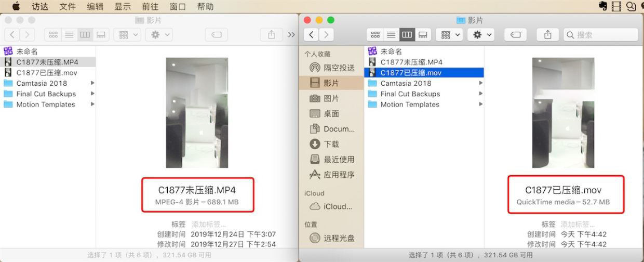Open action gear menu in left window
Viewport: 644px width, 262px height.
pyautogui.click(x=159, y=35)
